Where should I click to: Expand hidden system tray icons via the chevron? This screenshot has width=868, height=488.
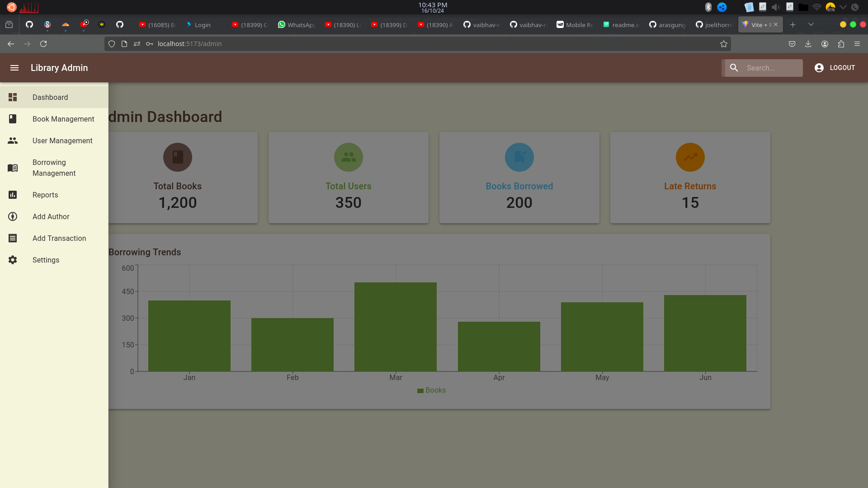844,7
